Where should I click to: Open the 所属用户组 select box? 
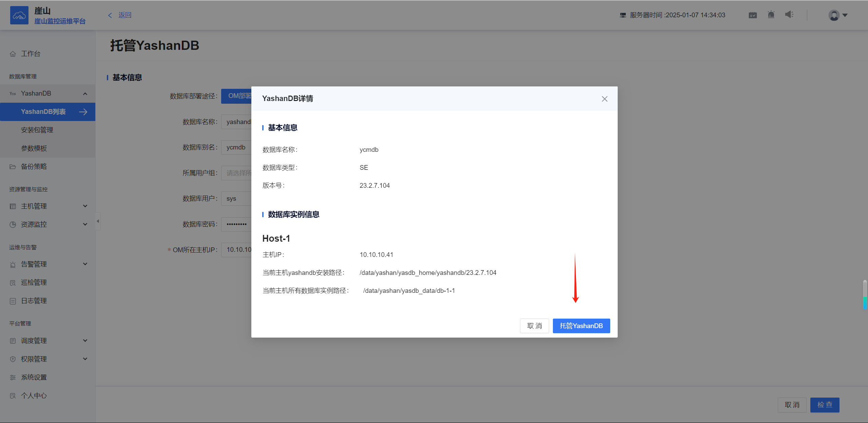(236, 173)
